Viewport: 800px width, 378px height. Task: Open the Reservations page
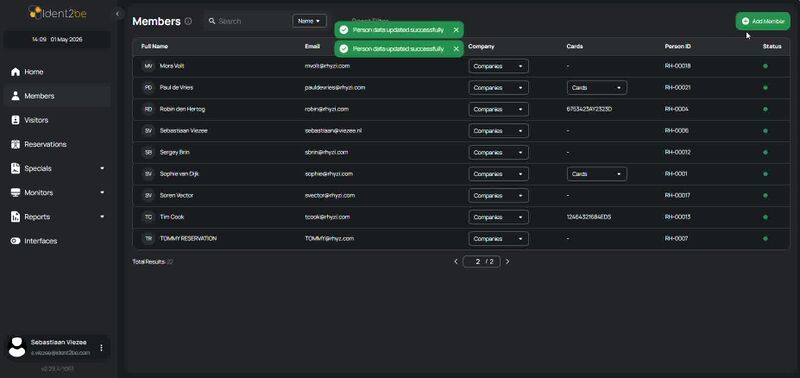point(57,144)
